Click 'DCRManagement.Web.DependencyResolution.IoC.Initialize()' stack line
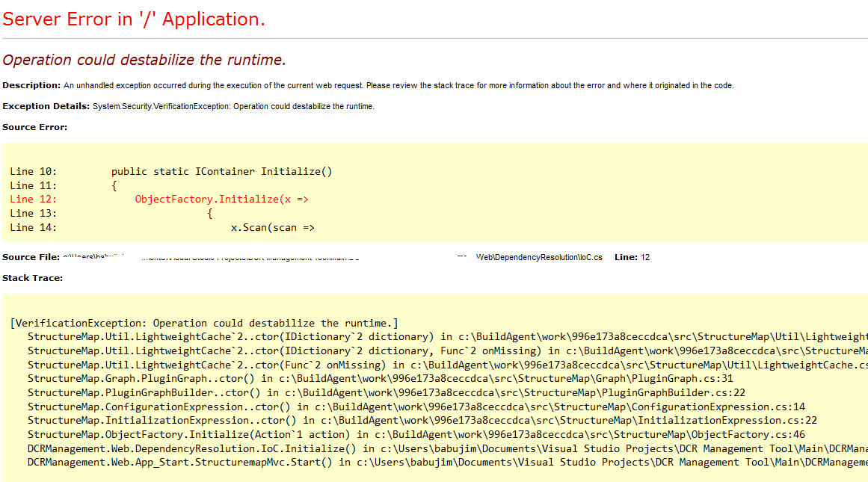Image resolution: width=868 pixels, height=482 pixels. [447, 449]
